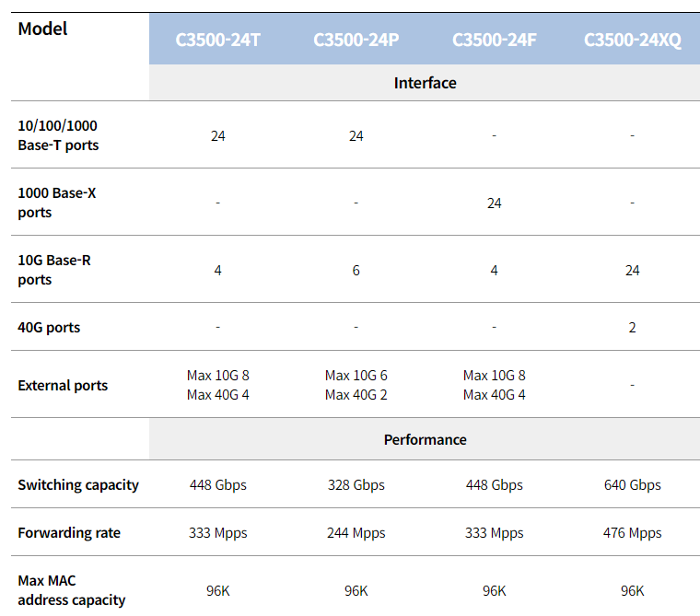Click the C3500-24T column header

[x=217, y=41]
